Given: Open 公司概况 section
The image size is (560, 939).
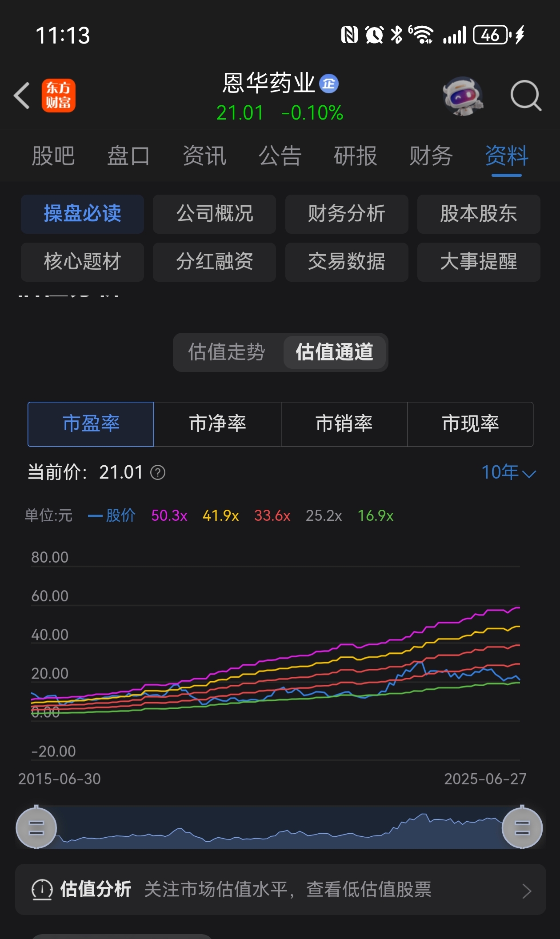Looking at the screenshot, I should coord(214,214).
